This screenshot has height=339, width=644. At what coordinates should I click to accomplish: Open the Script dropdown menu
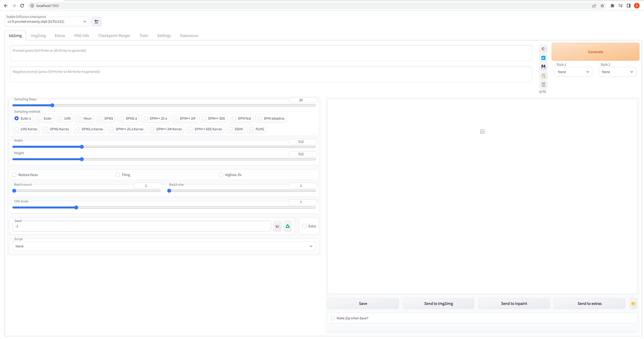(x=164, y=246)
